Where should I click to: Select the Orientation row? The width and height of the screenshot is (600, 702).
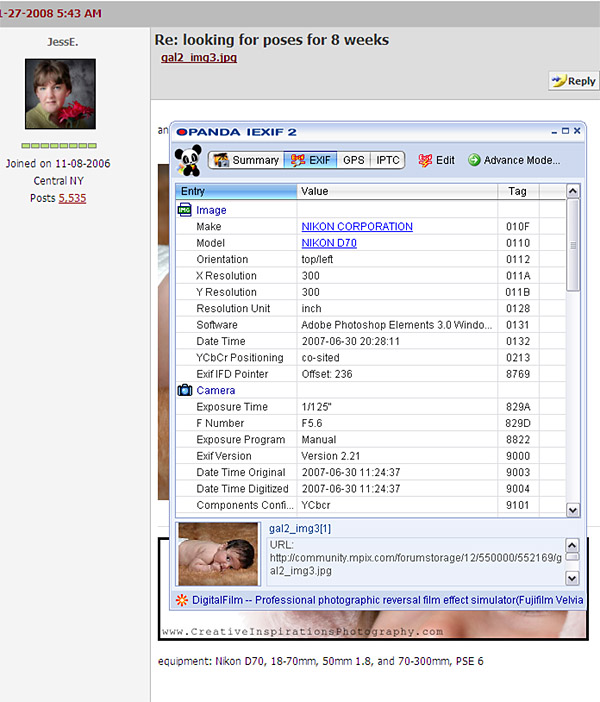(370, 259)
